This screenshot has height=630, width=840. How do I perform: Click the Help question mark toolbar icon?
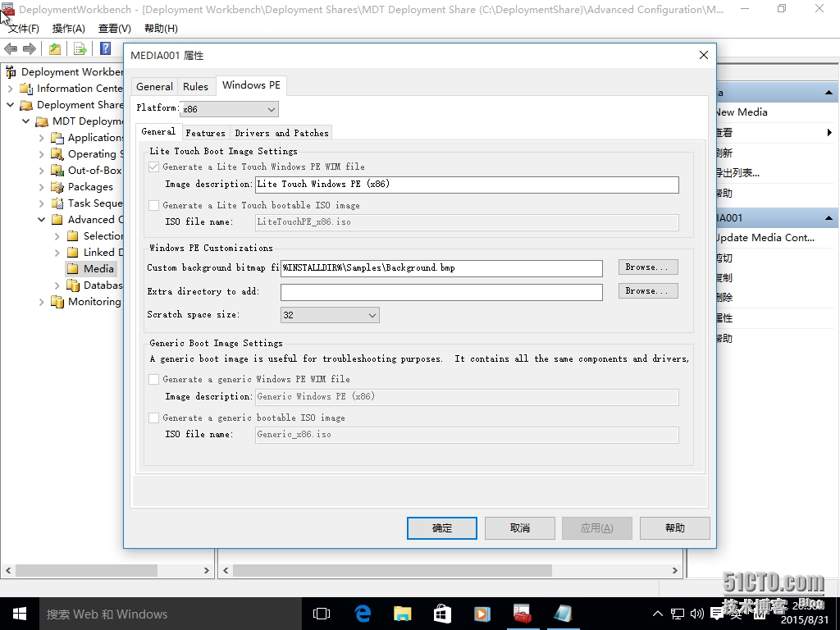(105, 48)
